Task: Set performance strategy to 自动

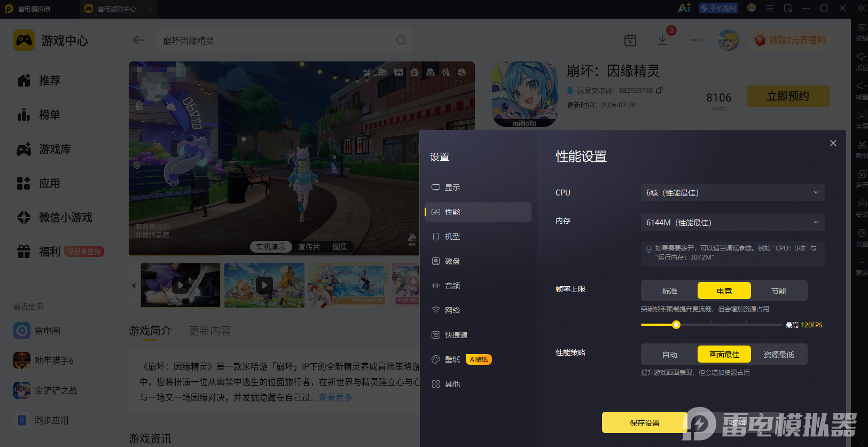Action: pyautogui.click(x=670, y=354)
